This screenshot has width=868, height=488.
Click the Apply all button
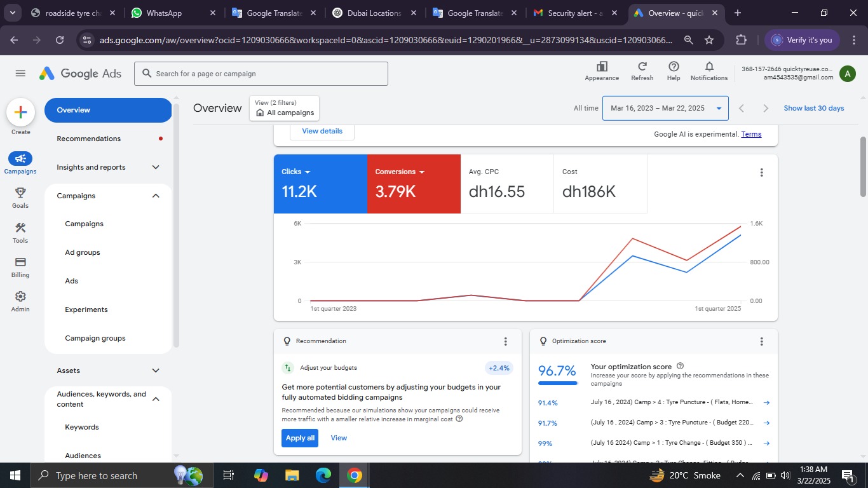coord(300,438)
